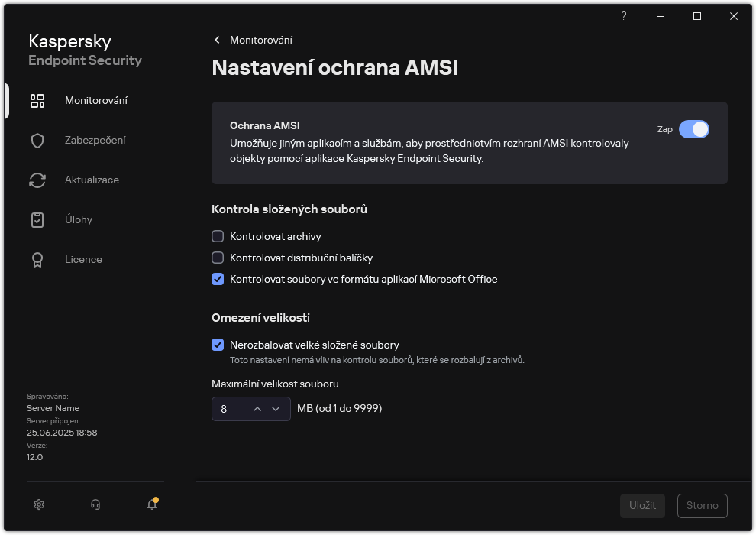Enable Kontrolovat archivy checkbox
The height and width of the screenshot is (535, 756).
[x=218, y=236]
